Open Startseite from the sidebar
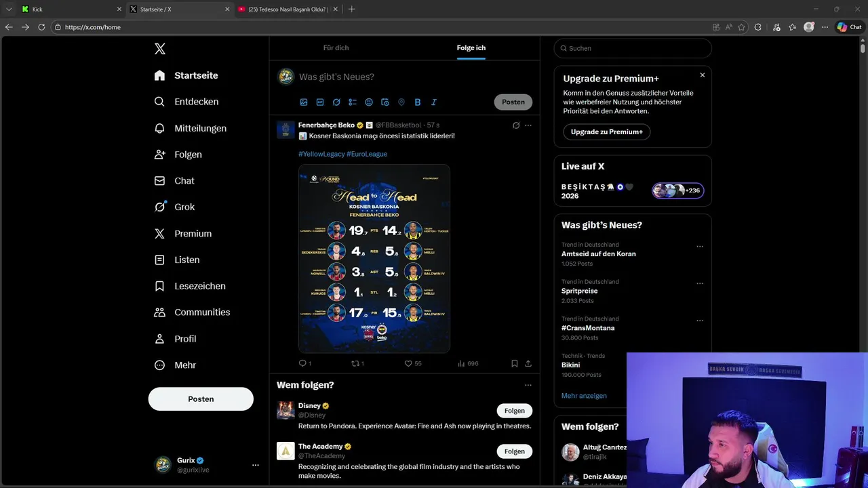 click(x=186, y=75)
